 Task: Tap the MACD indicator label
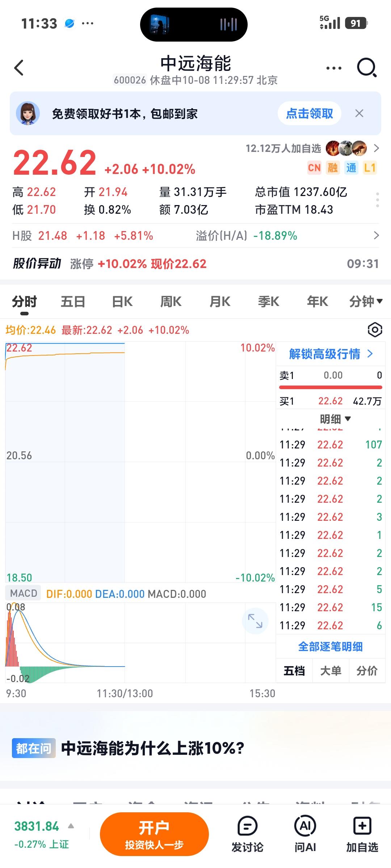point(24,593)
